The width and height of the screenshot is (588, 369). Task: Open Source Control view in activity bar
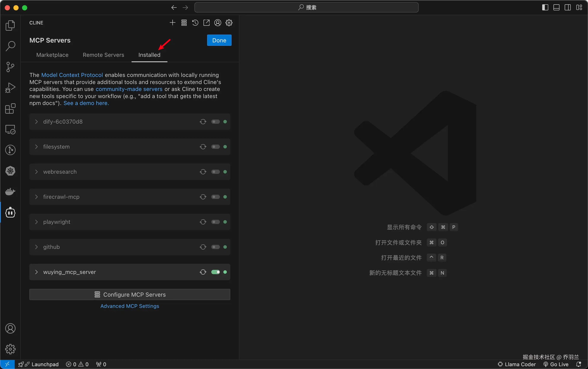pos(10,67)
